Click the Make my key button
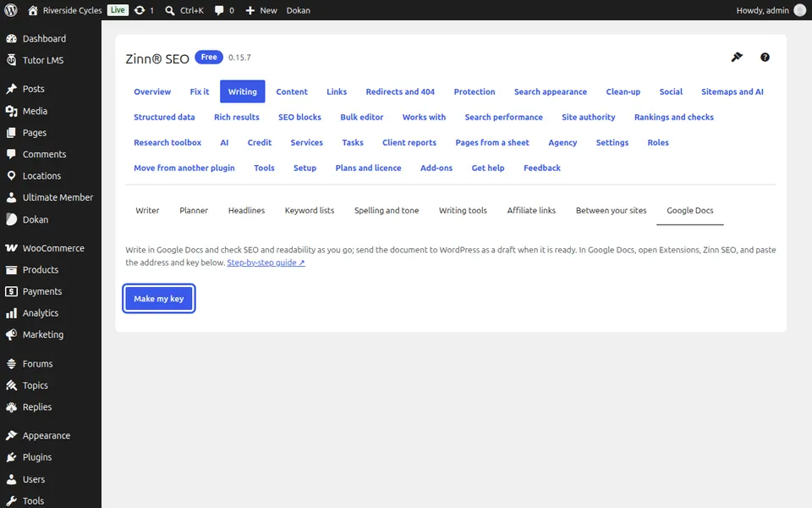The height and width of the screenshot is (508, 812). pos(159,299)
